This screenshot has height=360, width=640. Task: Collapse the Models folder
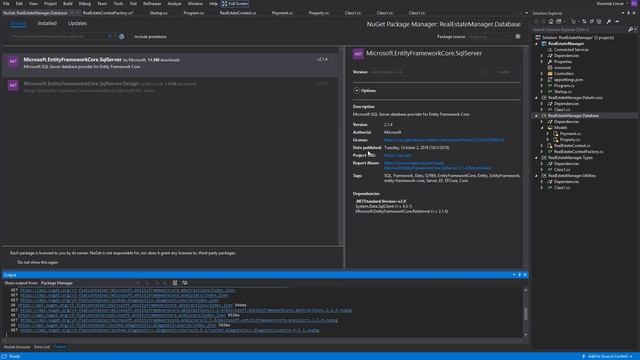(x=542, y=127)
